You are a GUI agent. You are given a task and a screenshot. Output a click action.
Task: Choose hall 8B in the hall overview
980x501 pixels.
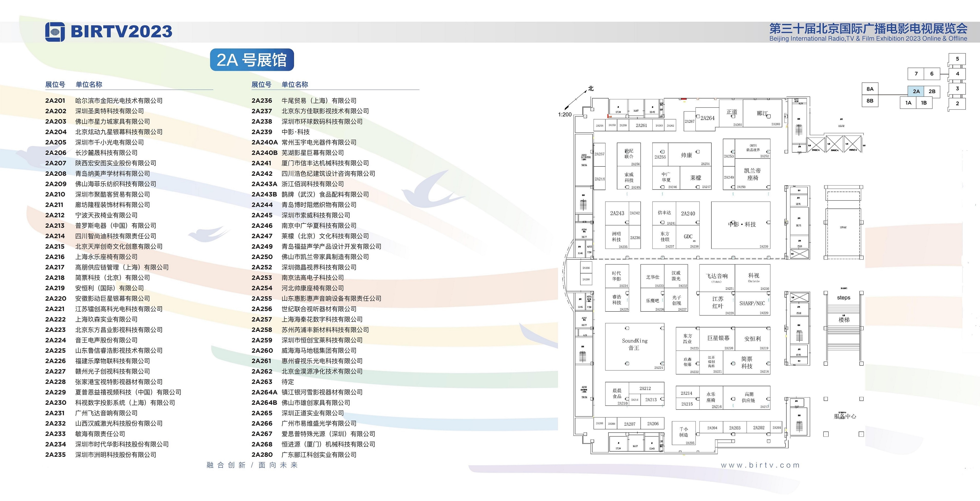(x=870, y=101)
